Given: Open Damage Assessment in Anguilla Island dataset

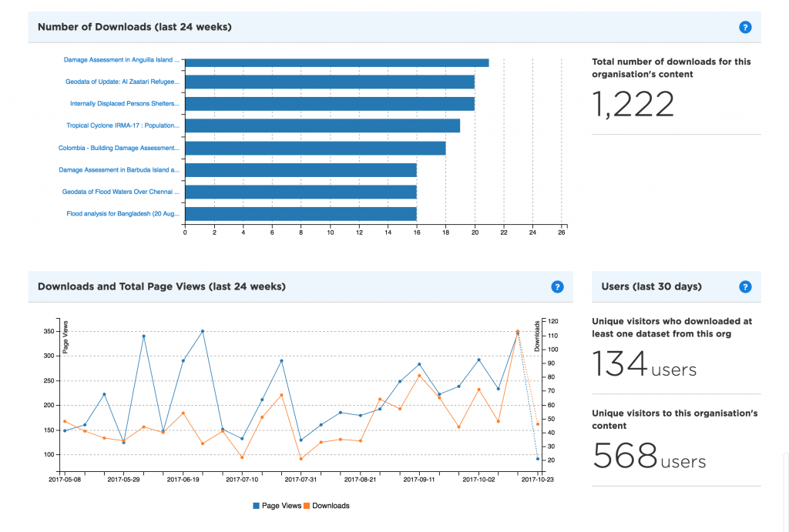Looking at the screenshot, I should (x=121, y=59).
